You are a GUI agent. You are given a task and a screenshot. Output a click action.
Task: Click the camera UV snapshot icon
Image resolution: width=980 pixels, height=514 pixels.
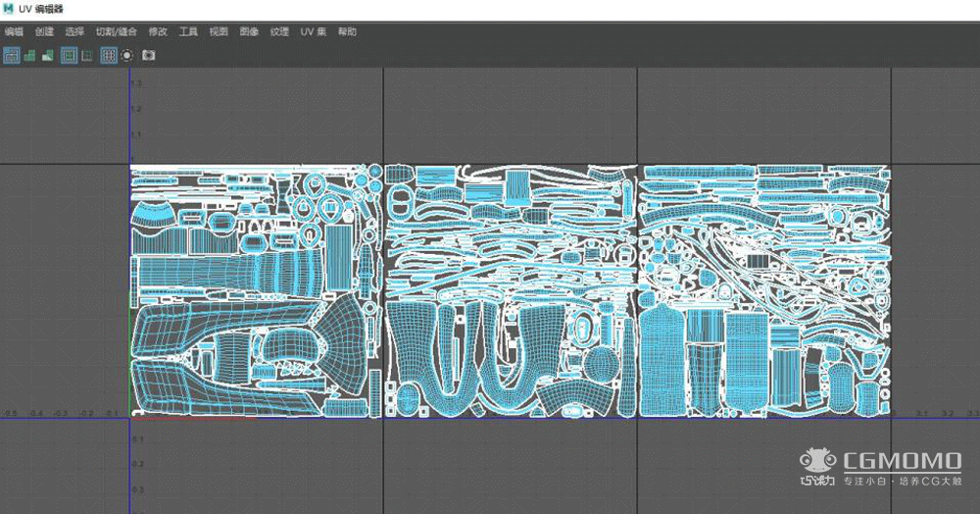[x=148, y=56]
